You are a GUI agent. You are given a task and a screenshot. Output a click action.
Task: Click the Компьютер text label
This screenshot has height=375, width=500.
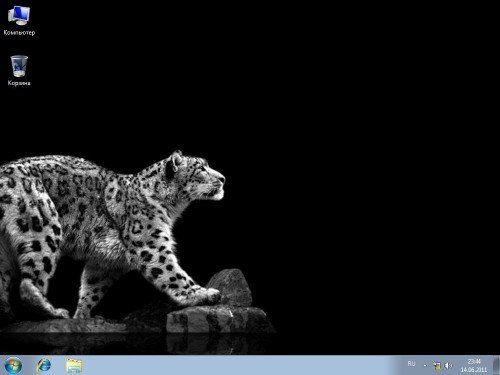[x=19, y=33]
